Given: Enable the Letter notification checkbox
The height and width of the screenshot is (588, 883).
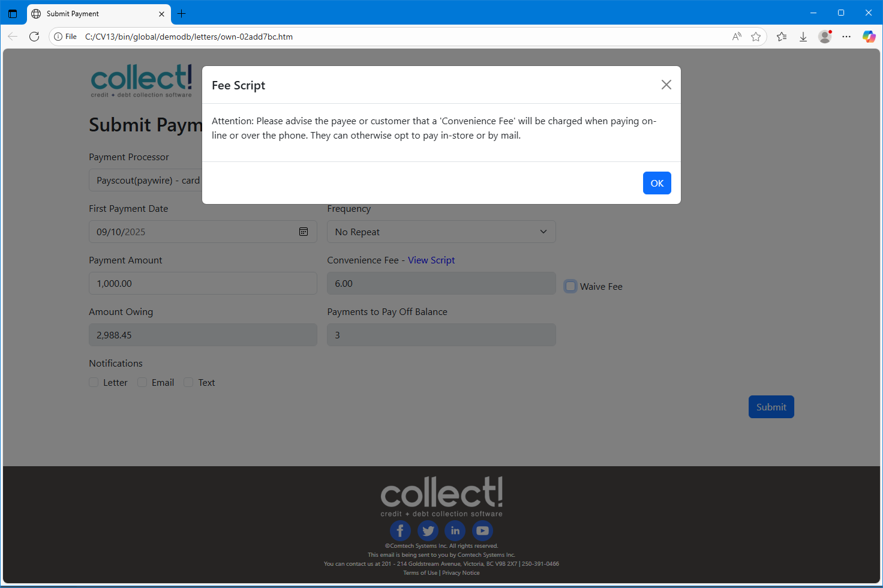Looking at the screenshot, I should point(94,382).
